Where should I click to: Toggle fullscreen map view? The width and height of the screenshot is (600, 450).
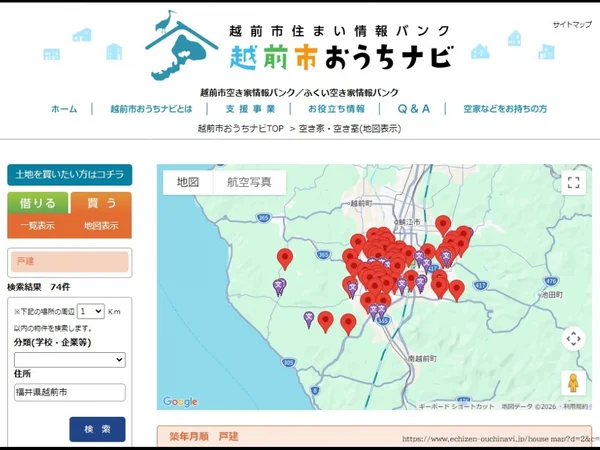coord(573,182)
